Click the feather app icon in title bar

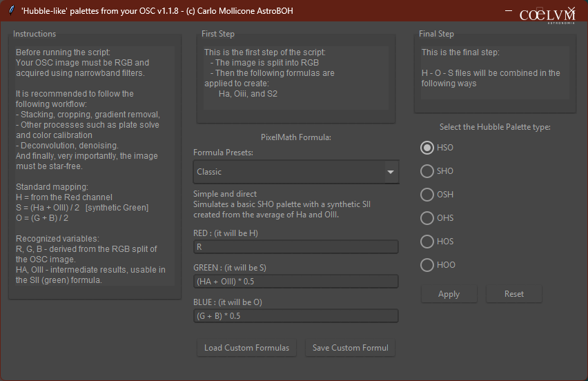click(x=11, y=11)
